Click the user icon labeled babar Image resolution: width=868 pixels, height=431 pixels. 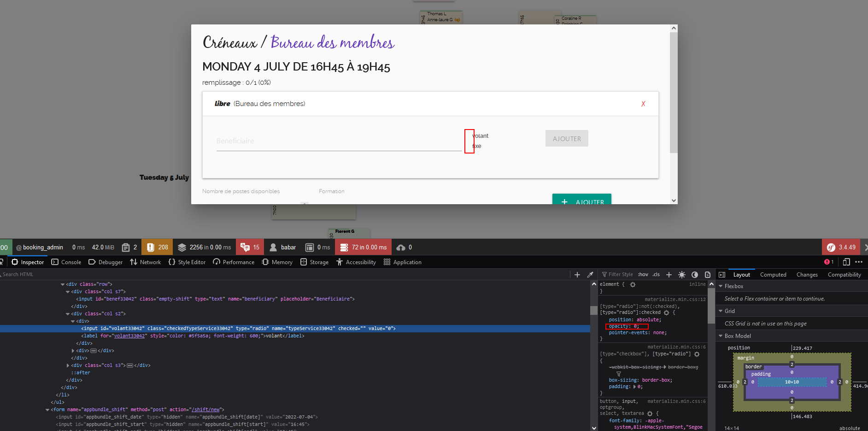(273, 248)
